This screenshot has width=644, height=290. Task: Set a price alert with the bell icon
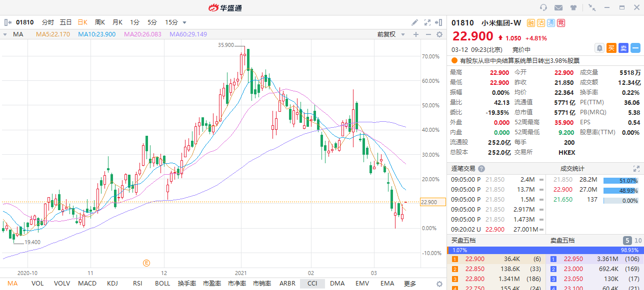click(x=599, y=48)
